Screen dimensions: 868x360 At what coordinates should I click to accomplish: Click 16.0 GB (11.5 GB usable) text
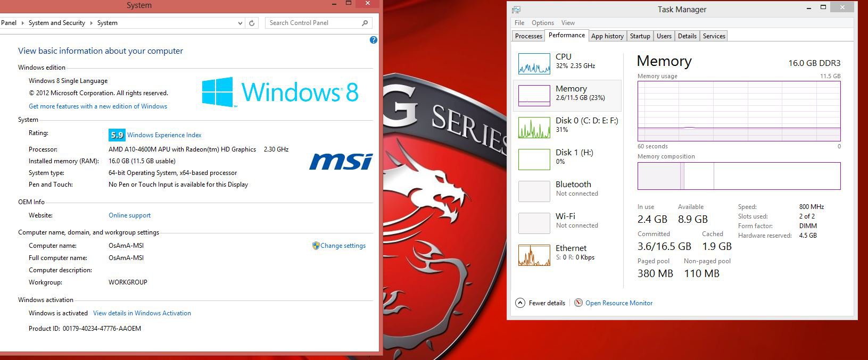[x=142, y=161]
